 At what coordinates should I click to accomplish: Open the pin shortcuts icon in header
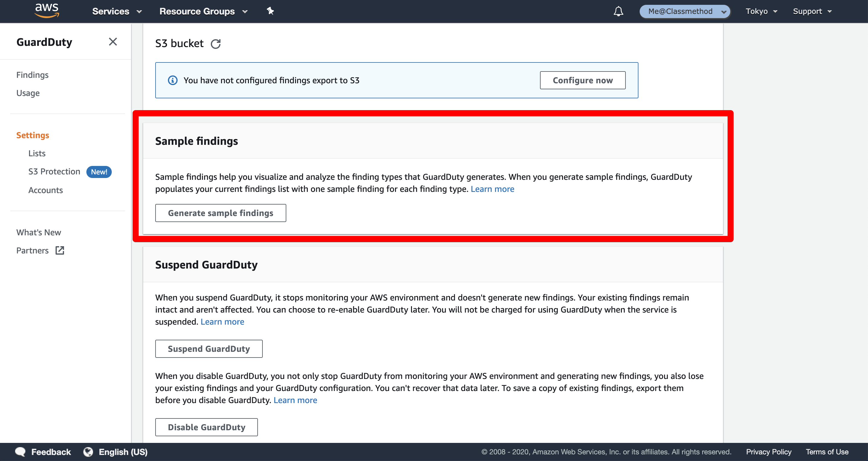[x=270, y=11]
